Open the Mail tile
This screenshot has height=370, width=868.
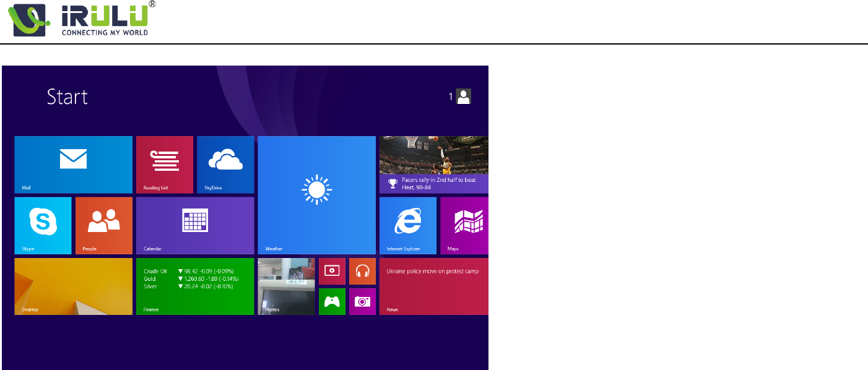73,165
